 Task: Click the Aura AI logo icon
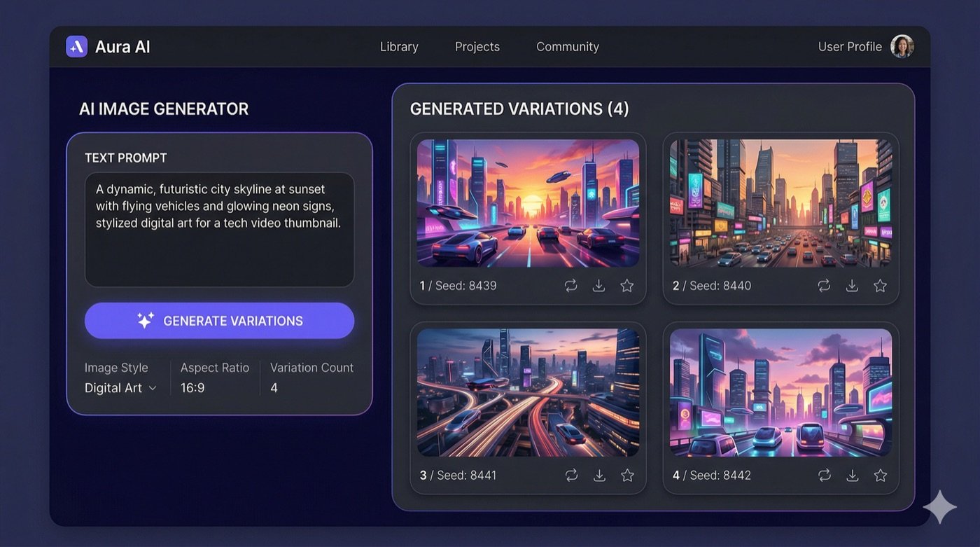pos(76,46)
